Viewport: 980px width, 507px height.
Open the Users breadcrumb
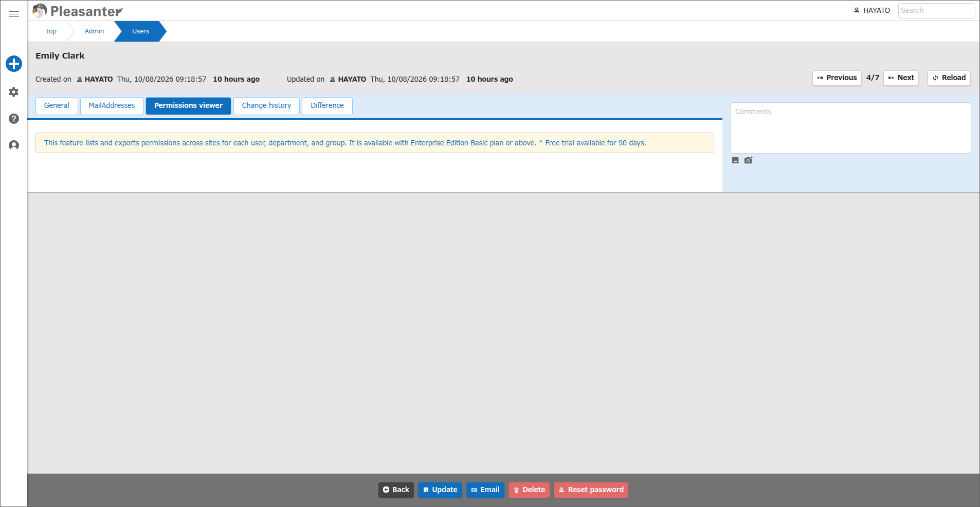click(x=140, y=31)
